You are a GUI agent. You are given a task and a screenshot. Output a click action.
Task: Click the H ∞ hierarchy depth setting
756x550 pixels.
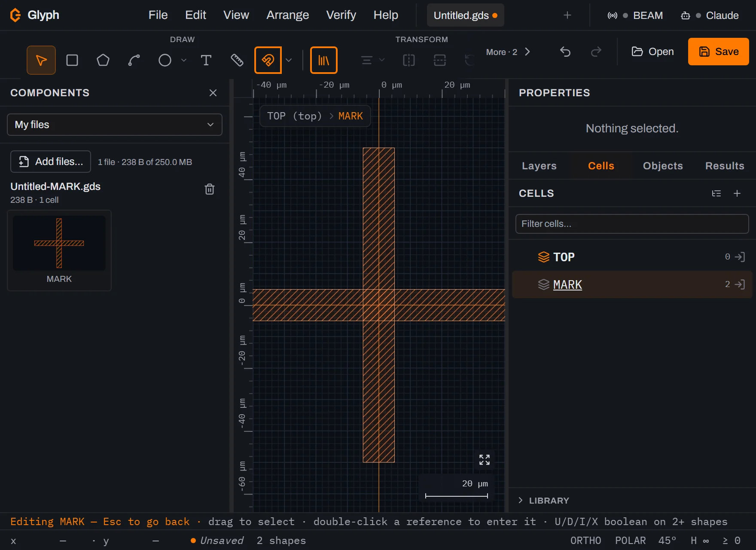(700, 541)
